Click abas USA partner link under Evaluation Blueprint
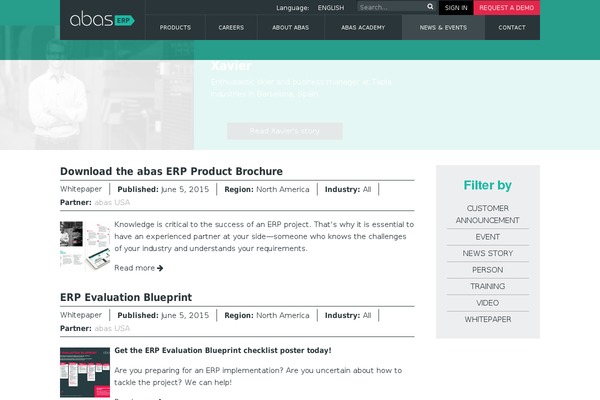 (112, 328)
